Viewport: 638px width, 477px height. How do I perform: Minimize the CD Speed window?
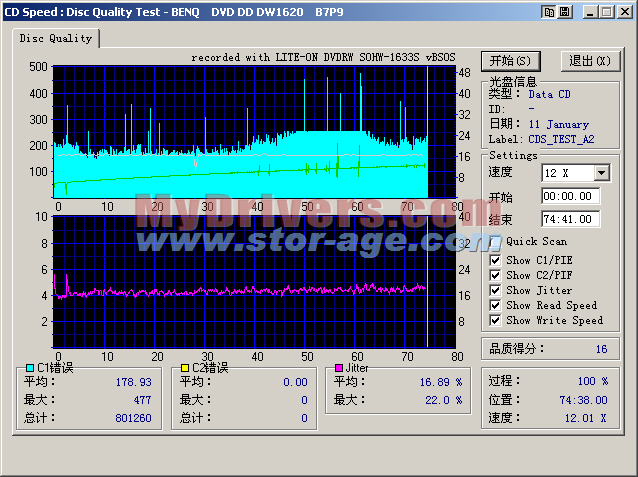590,11
